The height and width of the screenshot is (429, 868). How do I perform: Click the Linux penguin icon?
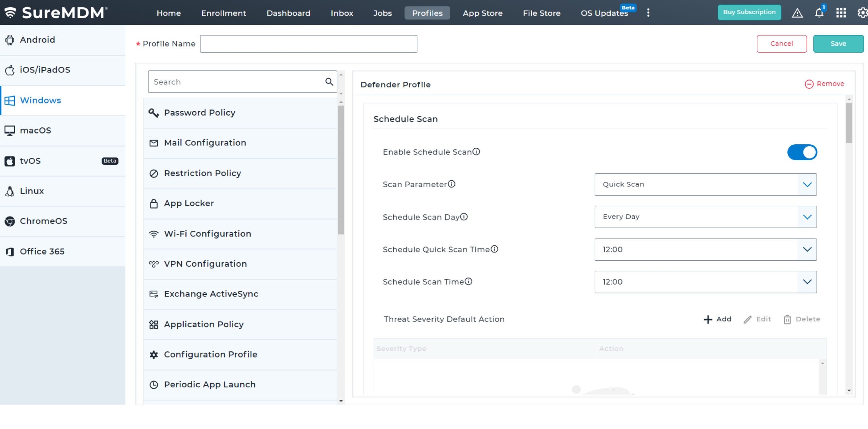(x=10, y=191)
